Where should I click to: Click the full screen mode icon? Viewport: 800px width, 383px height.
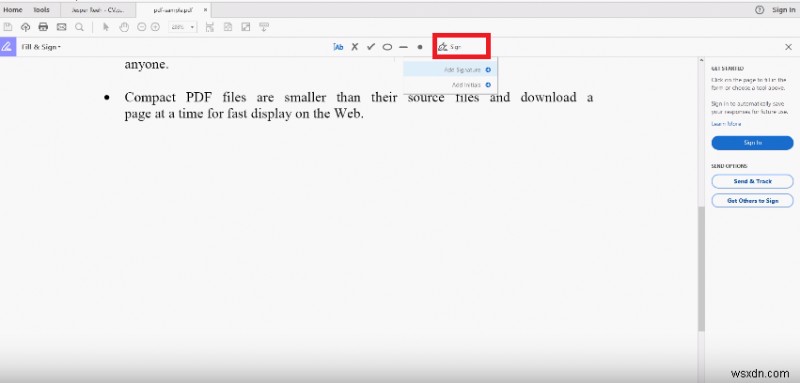246,27
